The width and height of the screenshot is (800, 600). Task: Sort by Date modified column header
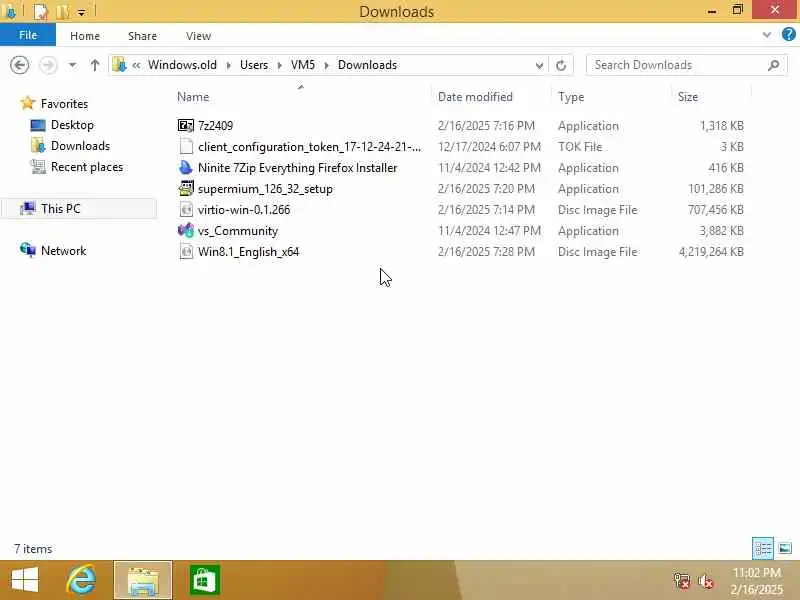coord(475,97)
